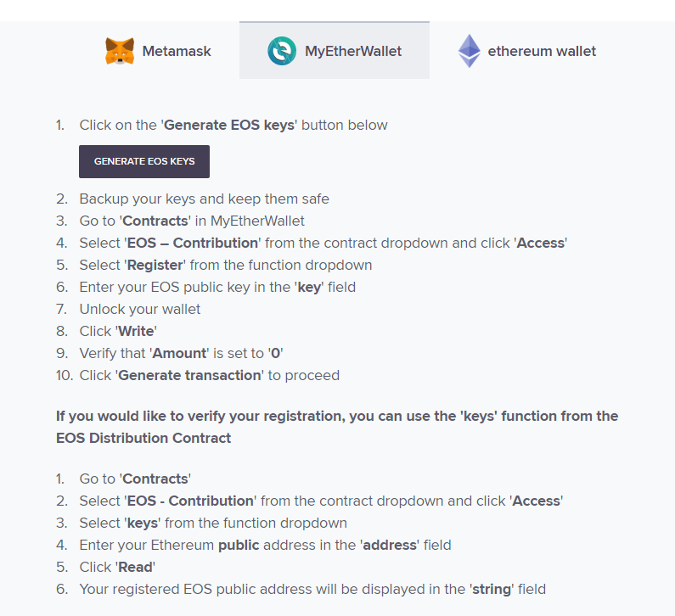Click 'Contracts' in the verification steps list
Image resolution: width=675 pixels, height=616 pixels.
(x=155, y=479)
